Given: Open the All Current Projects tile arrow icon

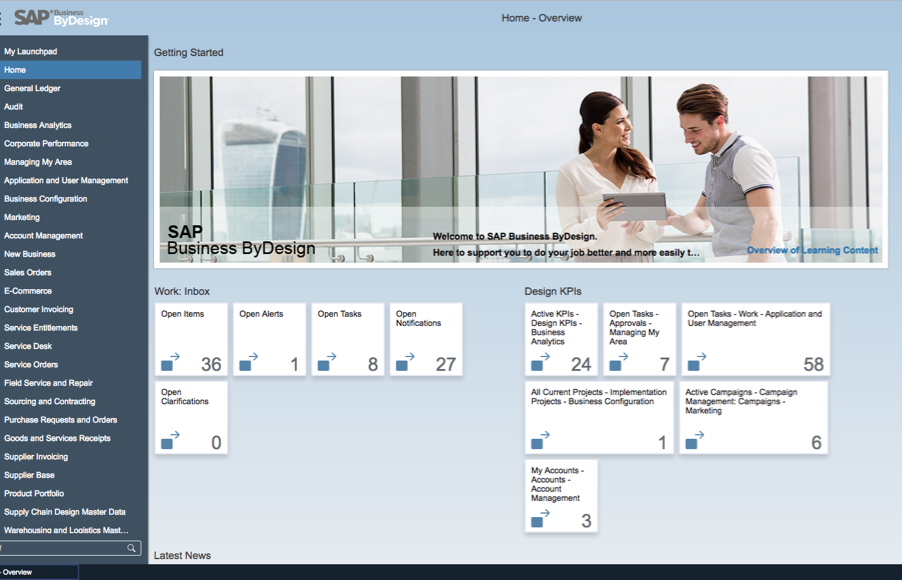Looking at the screenshot, I should tap(540, 440).
